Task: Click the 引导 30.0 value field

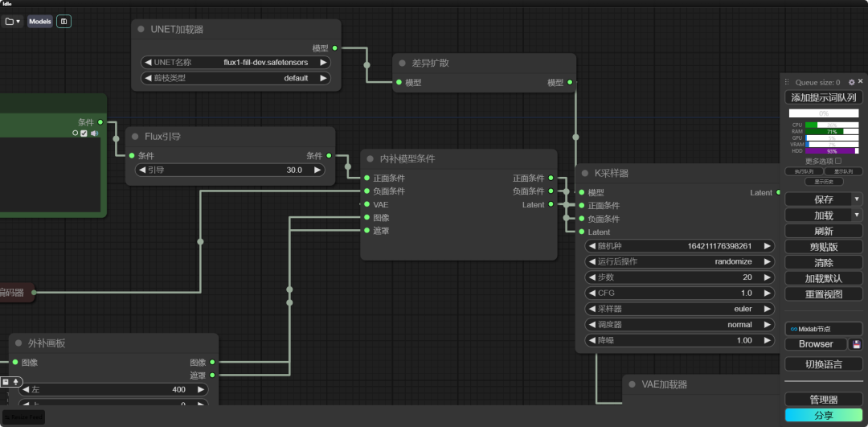Action: 230,170
